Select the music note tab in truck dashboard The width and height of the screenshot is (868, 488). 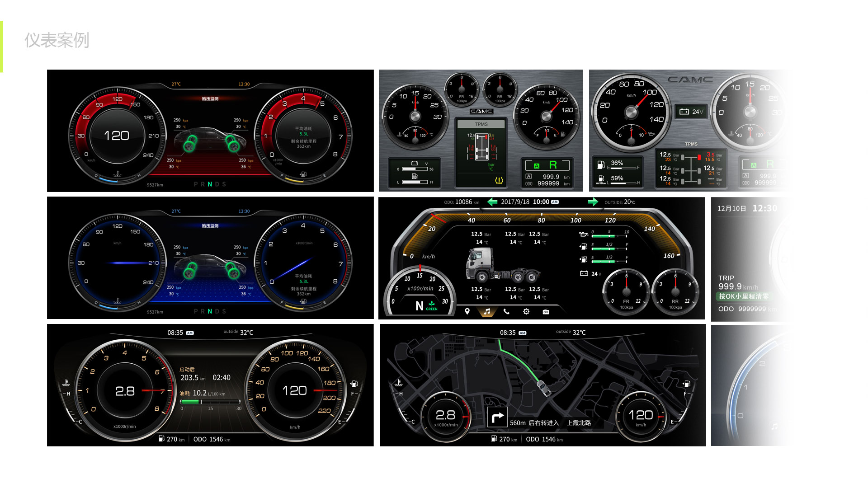(x=487, y=311)
